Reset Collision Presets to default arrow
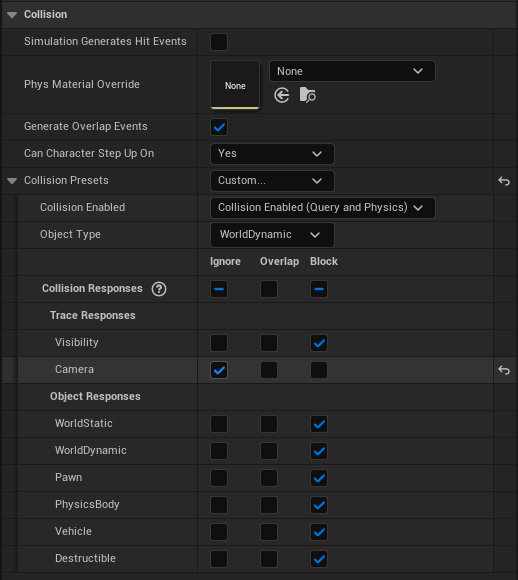 click(x=504, y=181)
